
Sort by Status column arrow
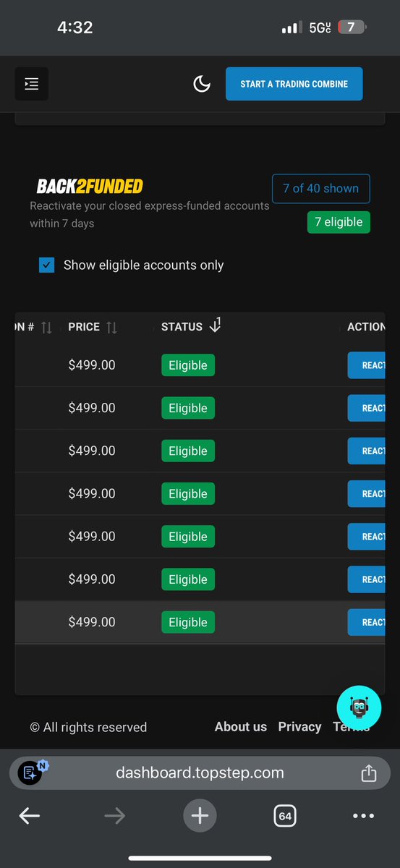pos(214,325)
